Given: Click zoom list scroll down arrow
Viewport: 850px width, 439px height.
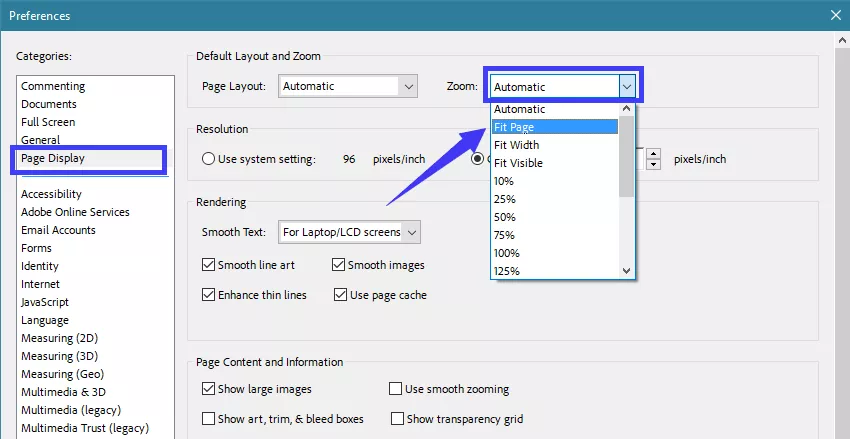Looking at the screenshot, I should (x=627, y=271).
